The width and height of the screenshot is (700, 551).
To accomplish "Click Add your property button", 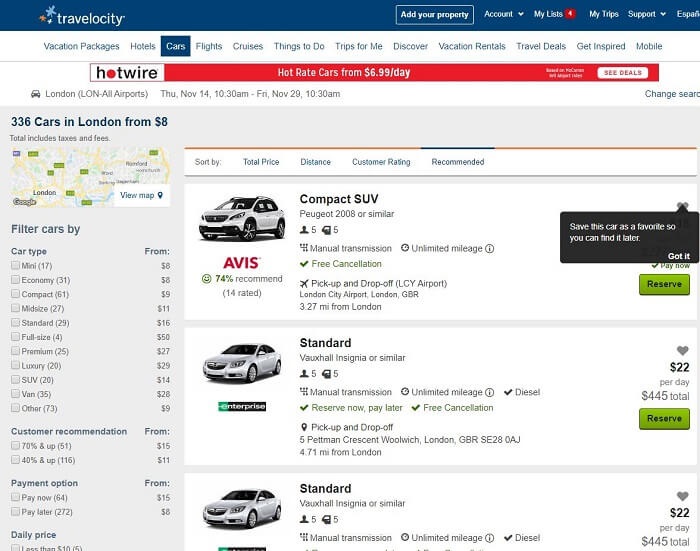I will 434,15.
